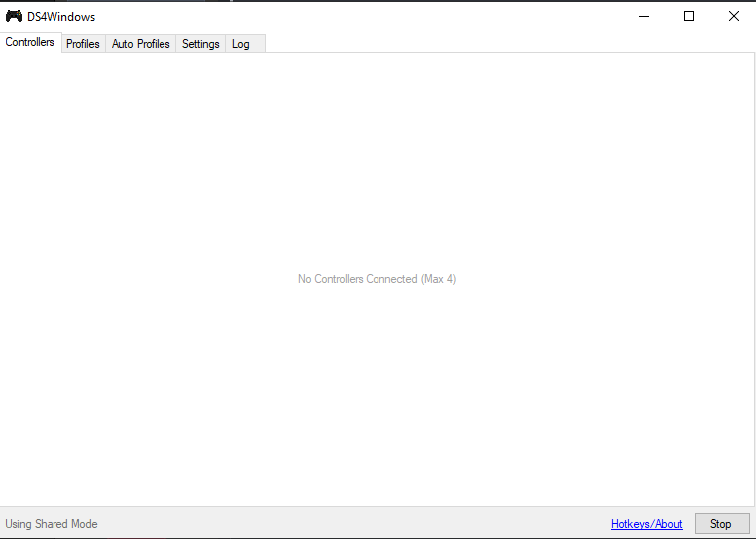
Task: Close the DS4Windows window
Action: 734,17
